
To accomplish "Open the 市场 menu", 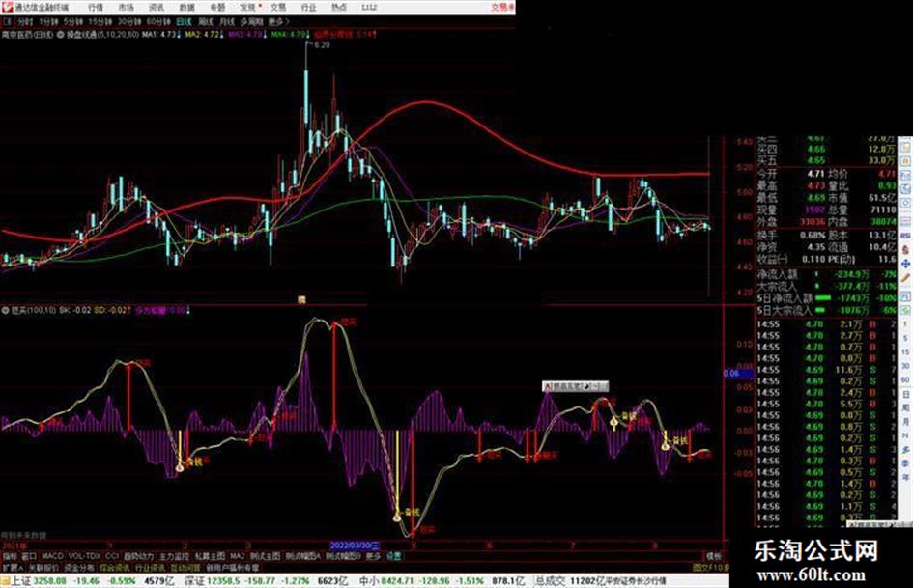I will point(126,8).
